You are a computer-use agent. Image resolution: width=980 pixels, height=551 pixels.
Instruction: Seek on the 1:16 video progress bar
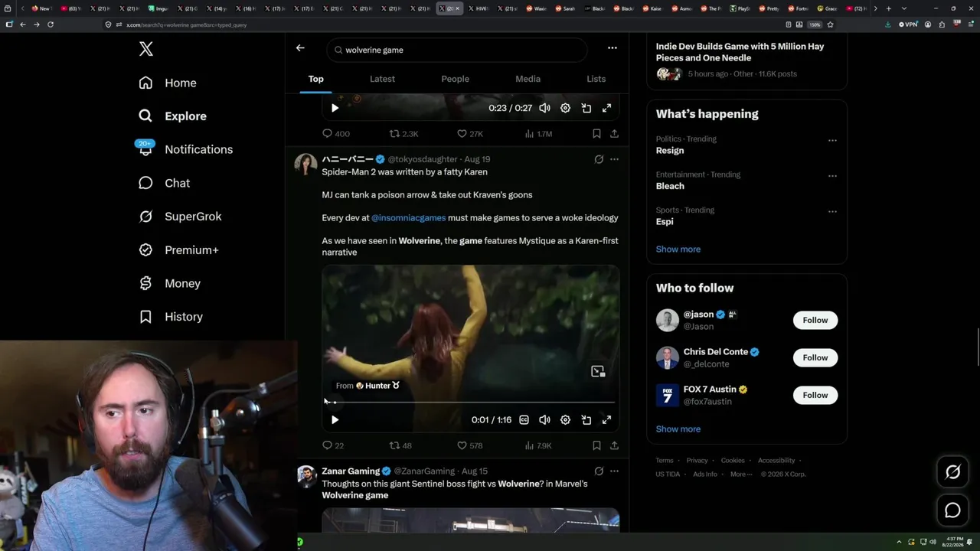pos(471,402)
